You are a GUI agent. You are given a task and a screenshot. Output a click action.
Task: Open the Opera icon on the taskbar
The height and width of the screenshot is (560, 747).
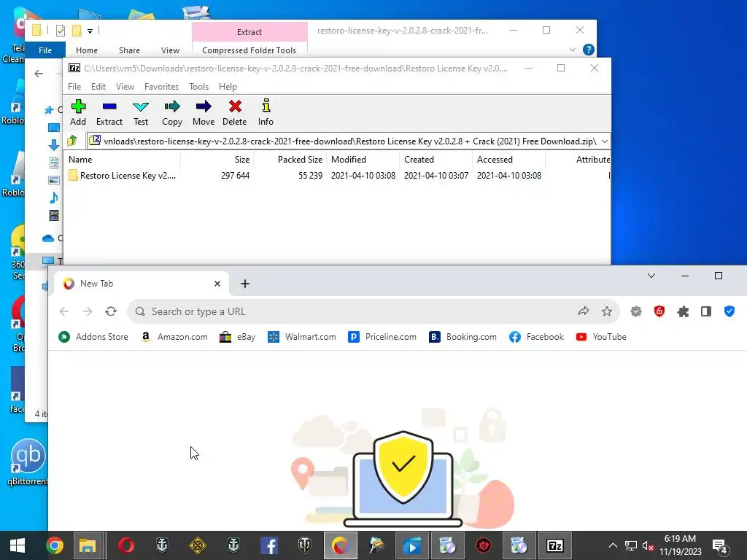pos(125,545)
